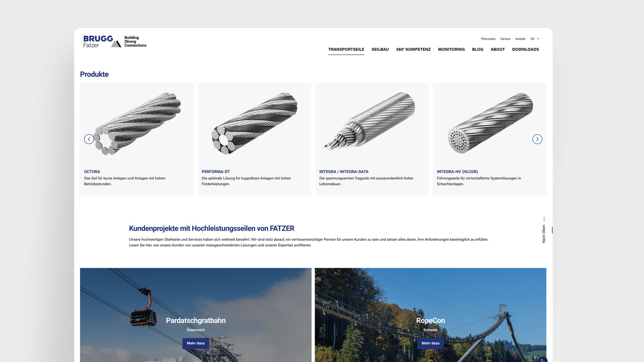The height and width of the screenshot is (362, 644).
Task: Click Kundenprojekte mit Hochleistungsseilen heading
Action: [x=212, y=229]
